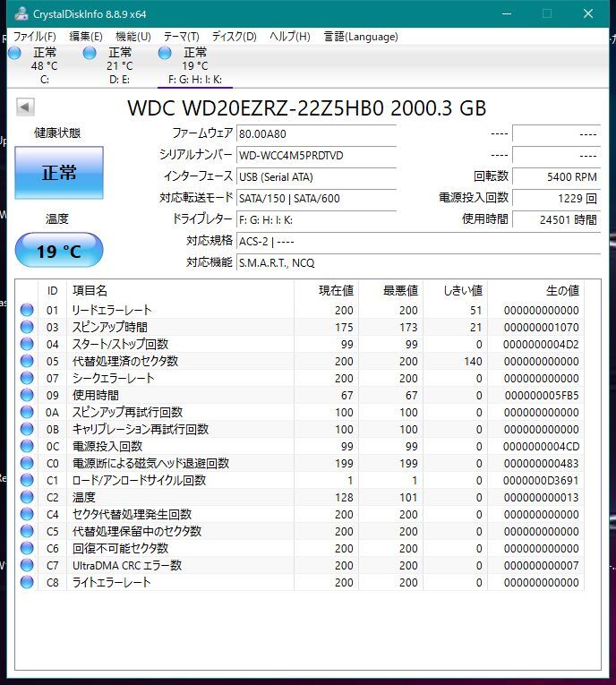Click raw value 000000005FB5
Screen dimensions: 616x685
(542, 396)
